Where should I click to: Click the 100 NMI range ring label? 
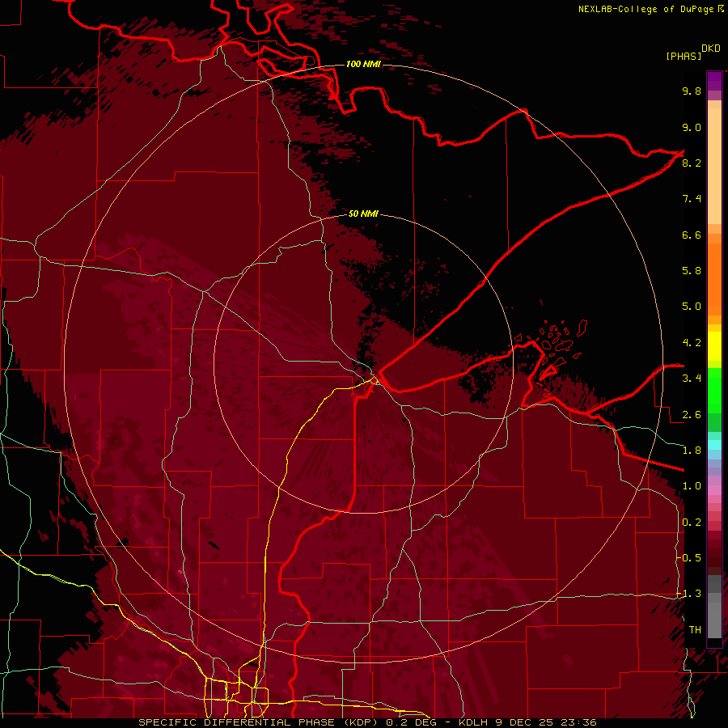tap(363, 64)
